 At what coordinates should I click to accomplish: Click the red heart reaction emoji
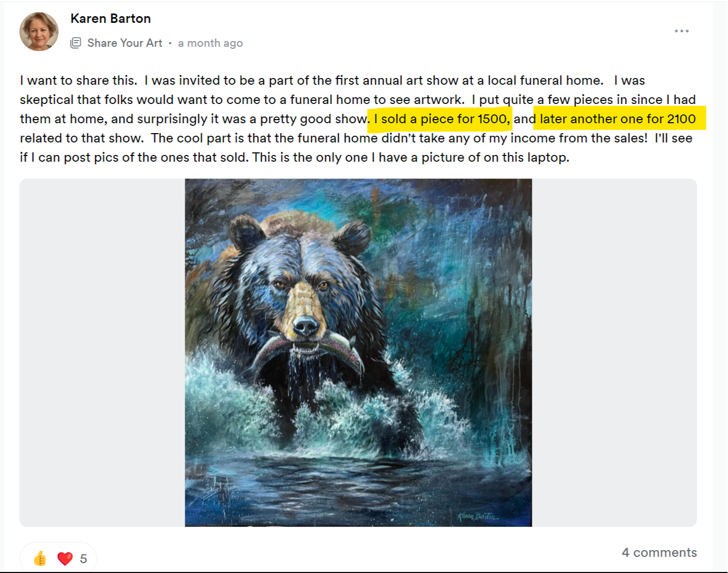pos(65,558)
